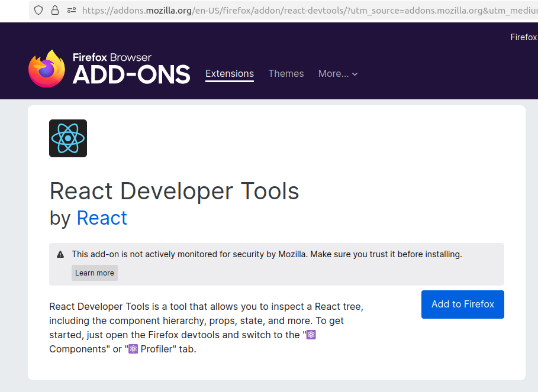Click the padlock site security icon
The height and width of the screenshot is (392, 538).
(55, 10)
